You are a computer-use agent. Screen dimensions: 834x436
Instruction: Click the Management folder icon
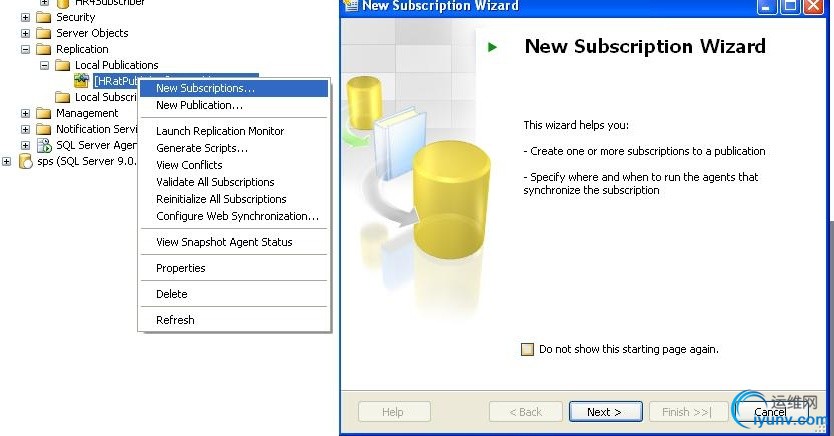[x=44, y=113]
